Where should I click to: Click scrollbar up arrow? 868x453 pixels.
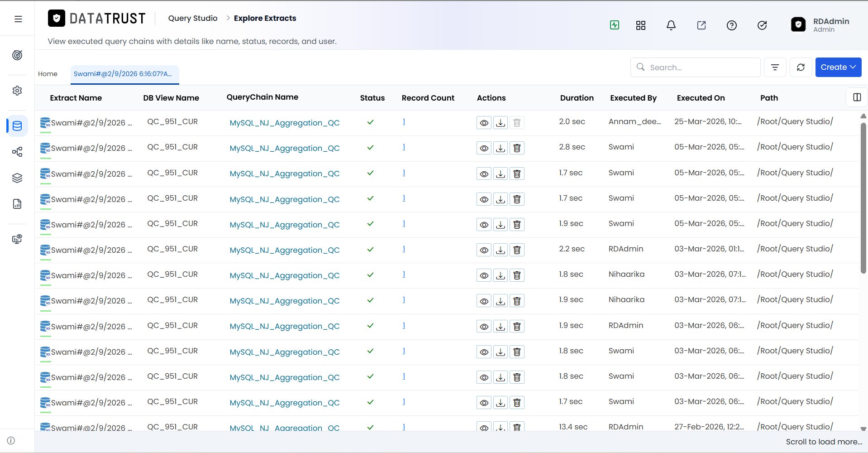[863, 116]
